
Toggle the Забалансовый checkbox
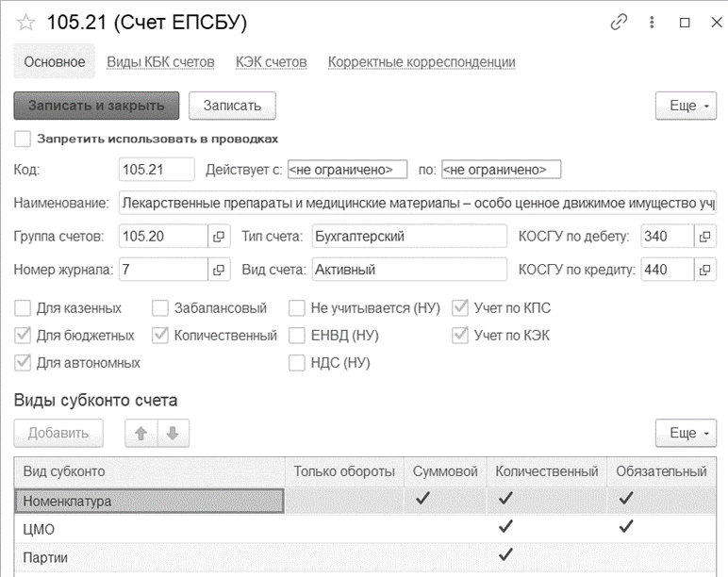tap(160, 308)
